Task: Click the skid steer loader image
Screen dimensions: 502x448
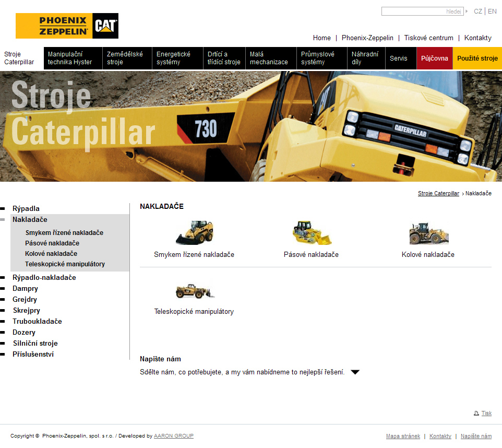Action: pos(194,233)
